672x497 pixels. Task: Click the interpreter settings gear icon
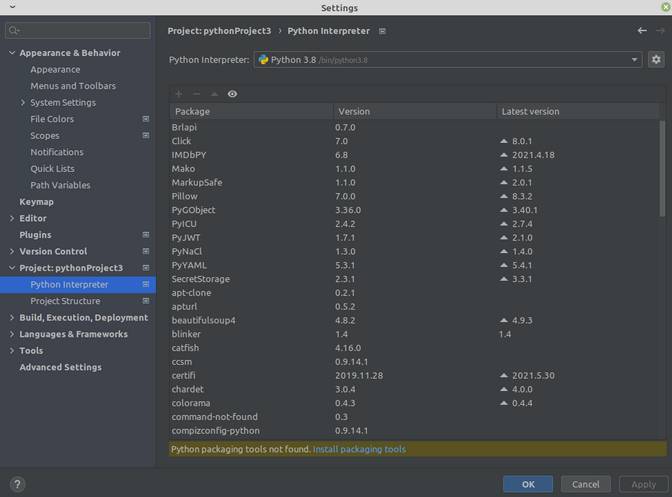[x=656, y=60]
